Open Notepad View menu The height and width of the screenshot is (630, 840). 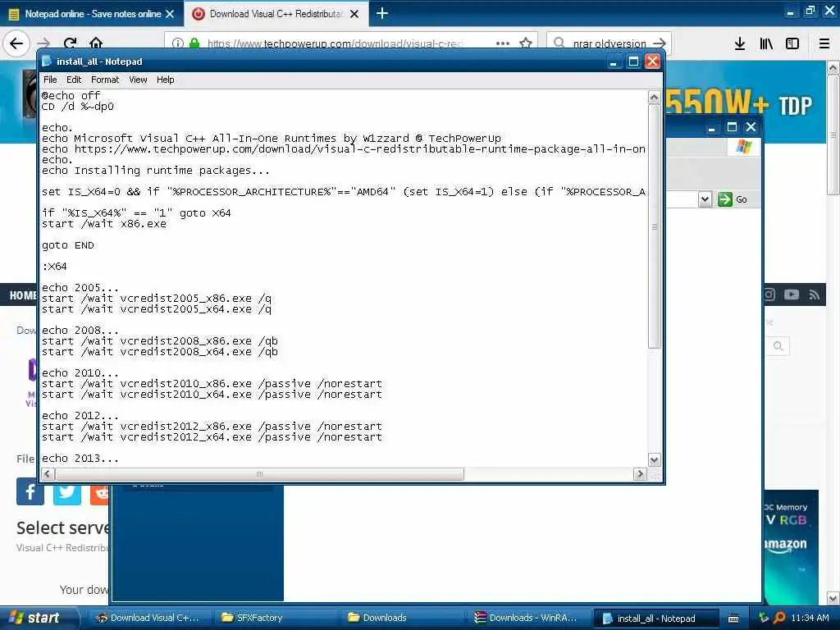pyautogui.click(x=138, y=80)
